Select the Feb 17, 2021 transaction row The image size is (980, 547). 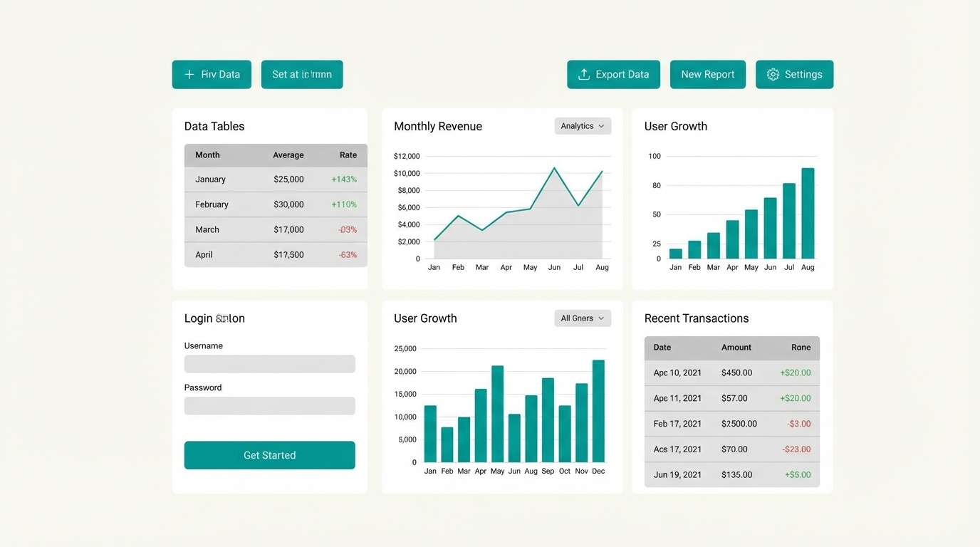click(731, 423)
